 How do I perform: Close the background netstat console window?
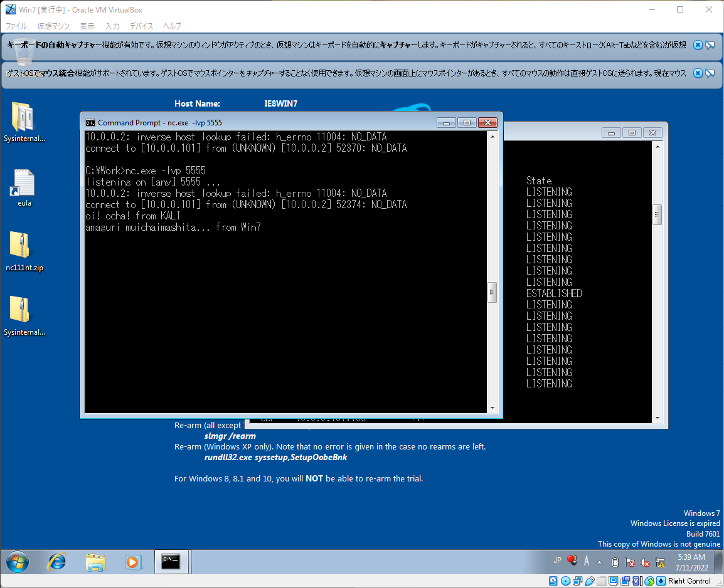pyautogui.click(x=652, y=133)
